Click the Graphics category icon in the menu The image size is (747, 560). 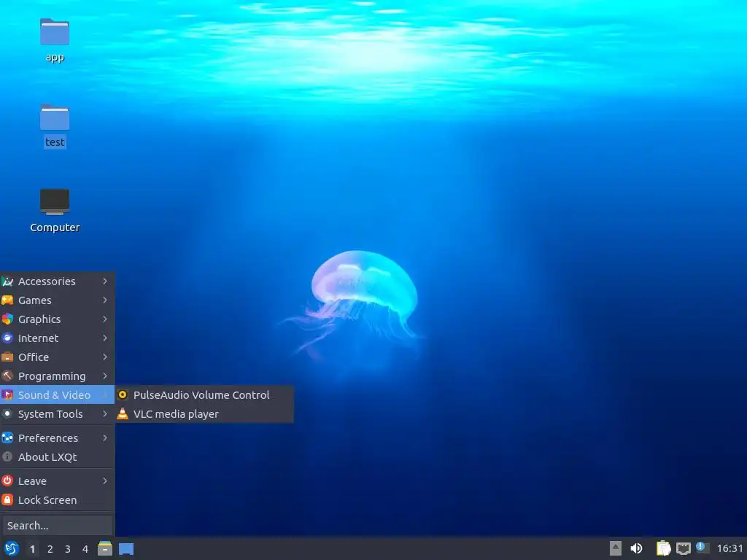click(7, 319)
